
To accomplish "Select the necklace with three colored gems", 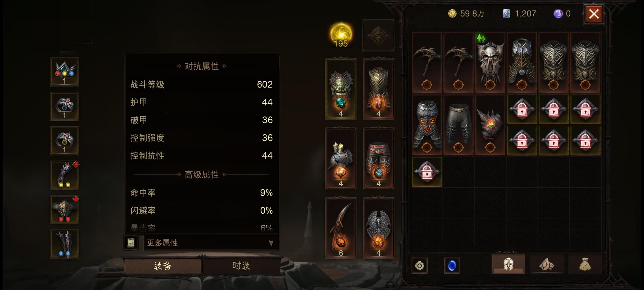I will coord(64,72).
